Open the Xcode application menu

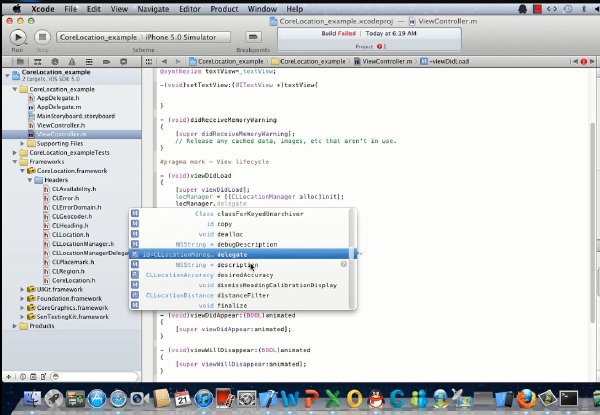point(42,9)
